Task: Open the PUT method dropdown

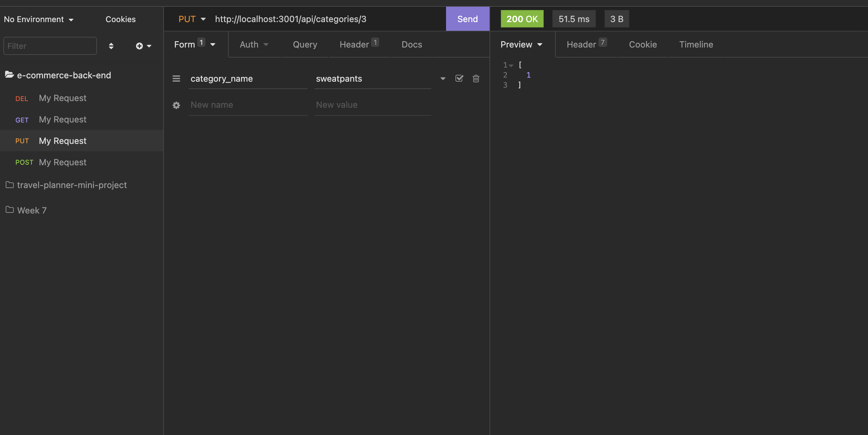Action: click(192, 19)
